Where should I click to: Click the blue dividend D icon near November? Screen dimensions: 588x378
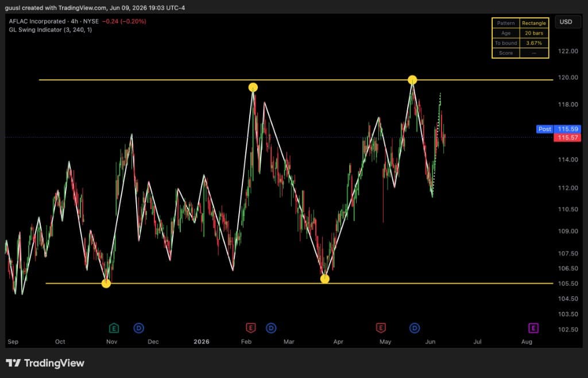pos(139,329)
